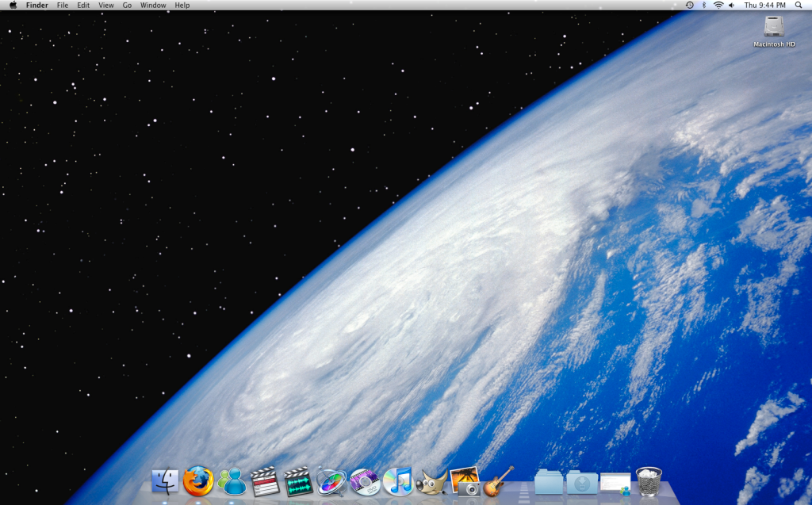The width and height of the screenshot is (812, 505).
Task: Open the File menu
Action: (x=63, y=6)
